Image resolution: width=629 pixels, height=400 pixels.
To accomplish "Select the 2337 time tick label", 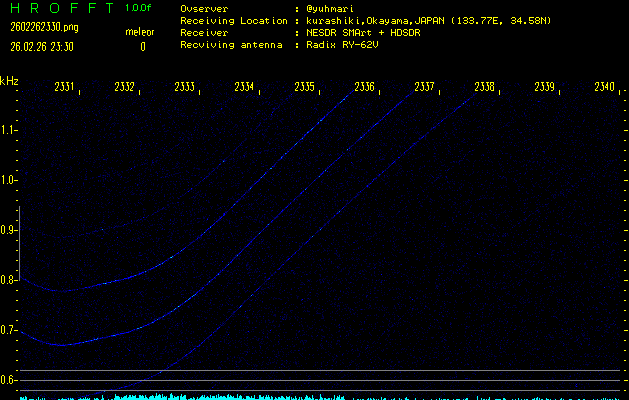I will [x=424, y=87].
